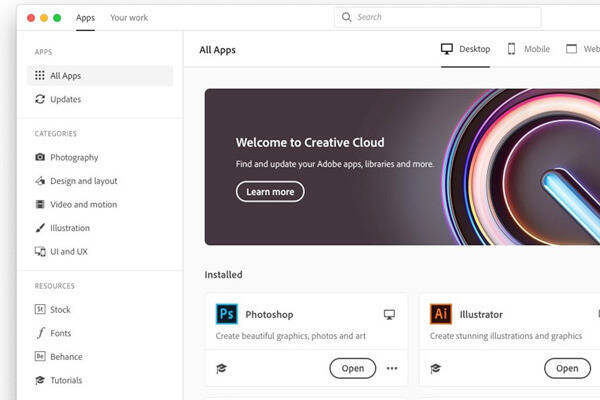Click the Photoshop app icon
The image size is (600, 400).
227,314
